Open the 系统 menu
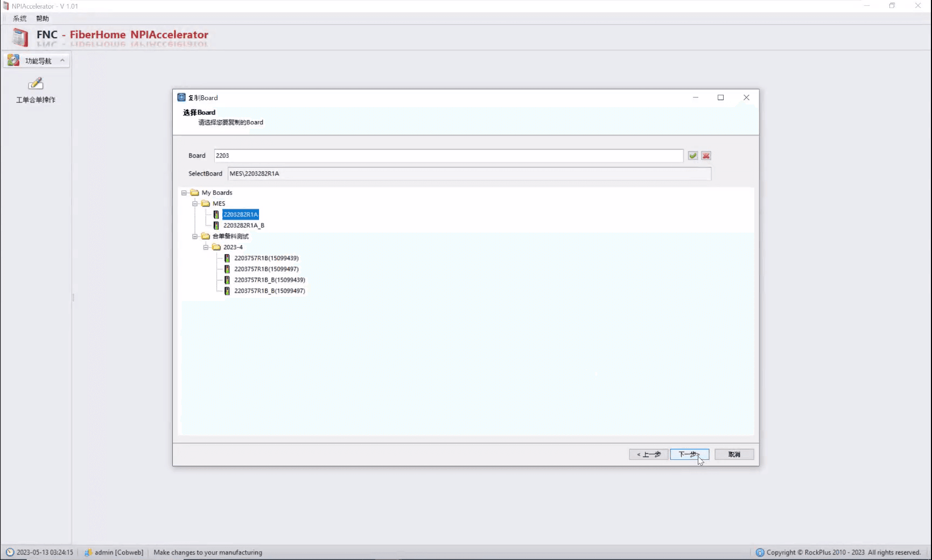Screen dimensions: 932x560 pyautogui.click(x=20, y=18)
